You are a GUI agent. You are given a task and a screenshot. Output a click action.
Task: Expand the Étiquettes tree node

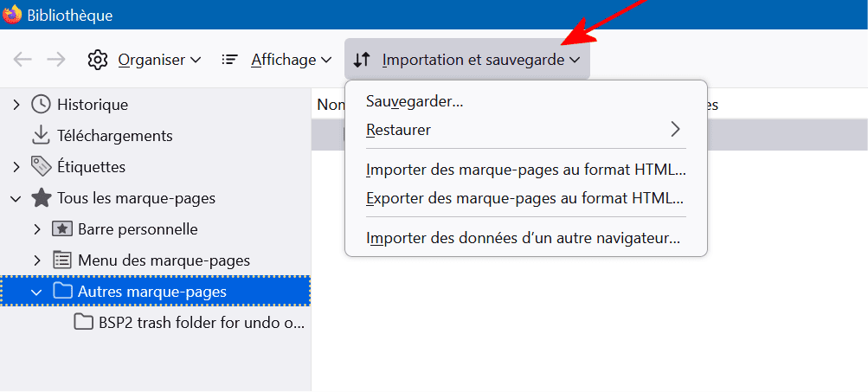(x=16, y=167)
